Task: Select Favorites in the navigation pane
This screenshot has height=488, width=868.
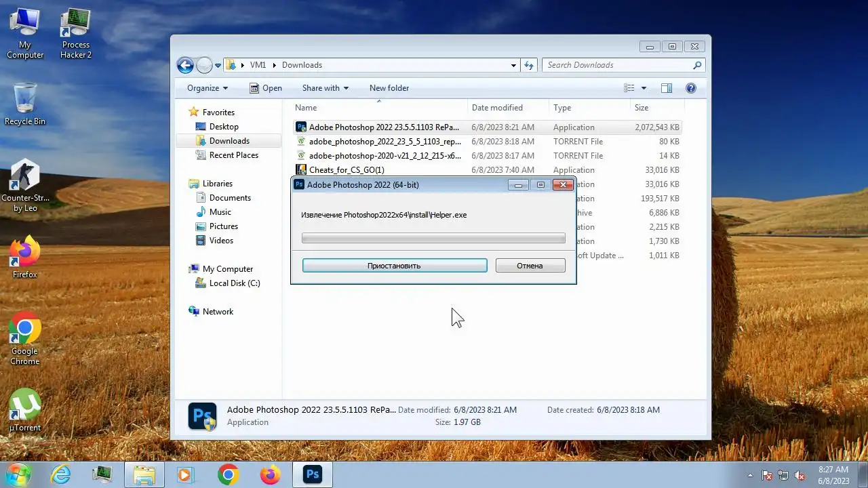Action: (218, 113)
